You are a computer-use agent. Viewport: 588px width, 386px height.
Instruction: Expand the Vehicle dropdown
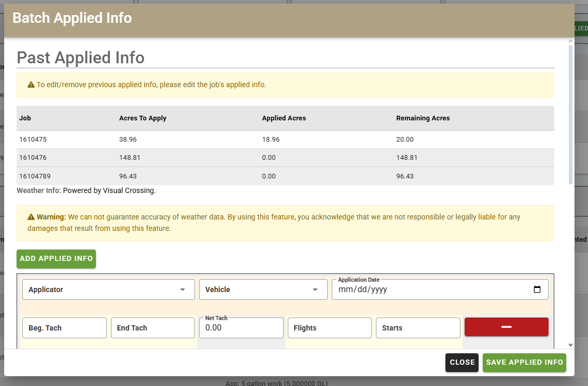[x=263, y=289]
